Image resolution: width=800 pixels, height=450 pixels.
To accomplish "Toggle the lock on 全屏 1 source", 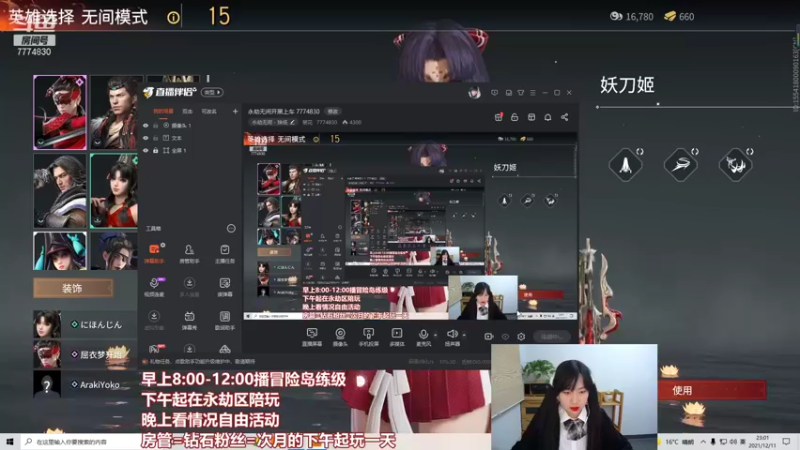I will click(x=156, y=151).
